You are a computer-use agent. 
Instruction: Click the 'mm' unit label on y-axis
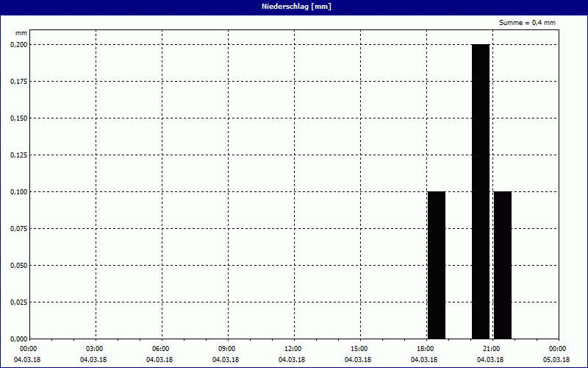[21, 33]
